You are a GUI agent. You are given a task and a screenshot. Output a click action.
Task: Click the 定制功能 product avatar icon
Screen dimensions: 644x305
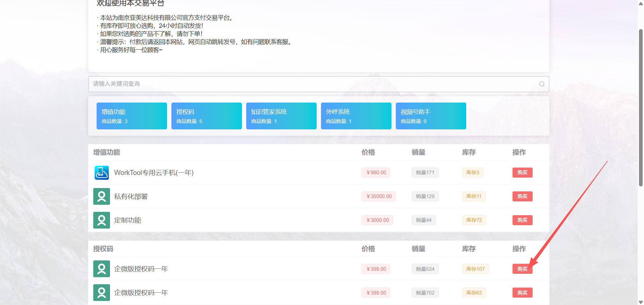click(102, 220)
